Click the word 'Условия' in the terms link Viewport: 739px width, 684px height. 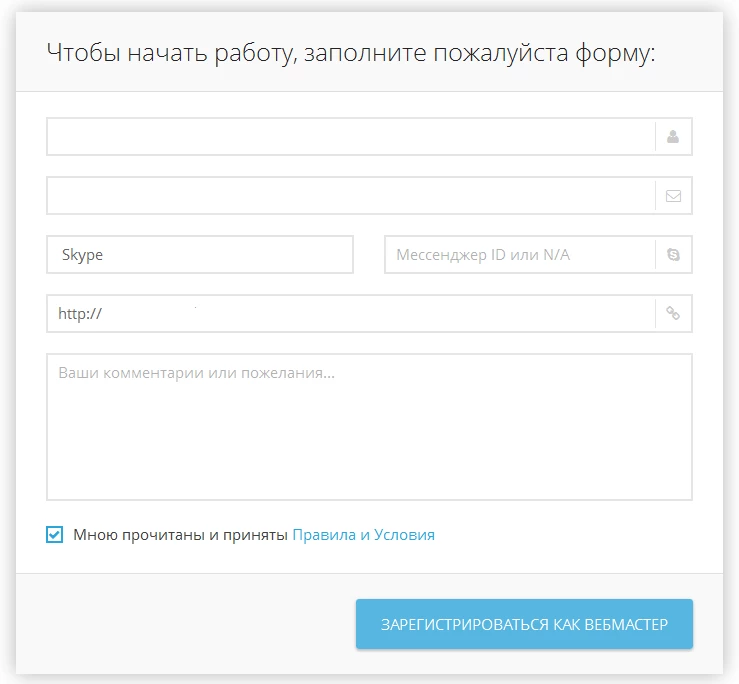pos(404,535)
